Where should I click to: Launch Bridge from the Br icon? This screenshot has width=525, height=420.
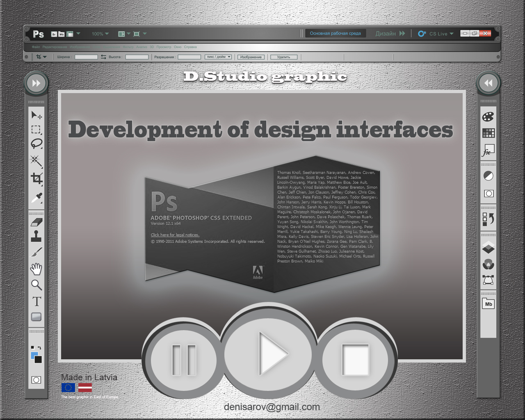coord(54,34)
